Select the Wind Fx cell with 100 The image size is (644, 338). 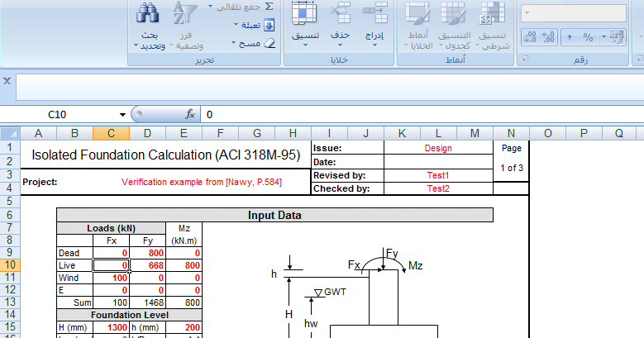click(x=112, y=278)
